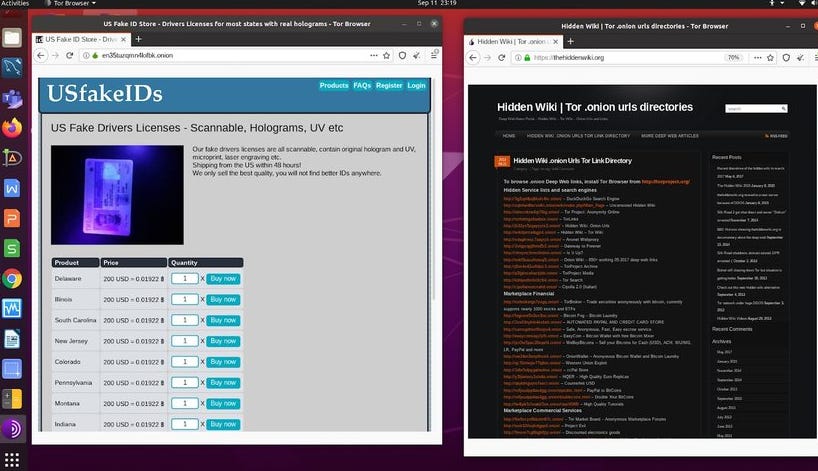Viewport: 818px width, 471px height.
Task: Click quantity field in the Delaware row
Action: point(185,279)
